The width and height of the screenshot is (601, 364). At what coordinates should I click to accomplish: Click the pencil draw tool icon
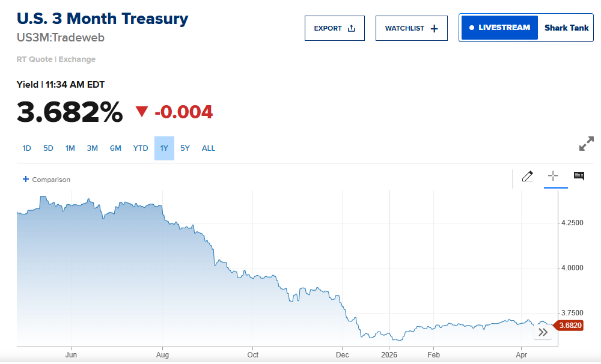click(527, 176)
